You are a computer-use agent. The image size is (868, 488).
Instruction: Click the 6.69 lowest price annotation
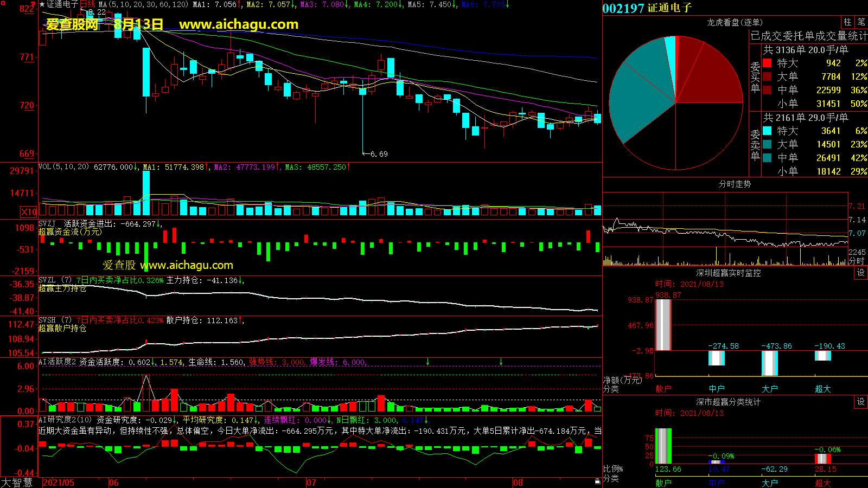379,154
